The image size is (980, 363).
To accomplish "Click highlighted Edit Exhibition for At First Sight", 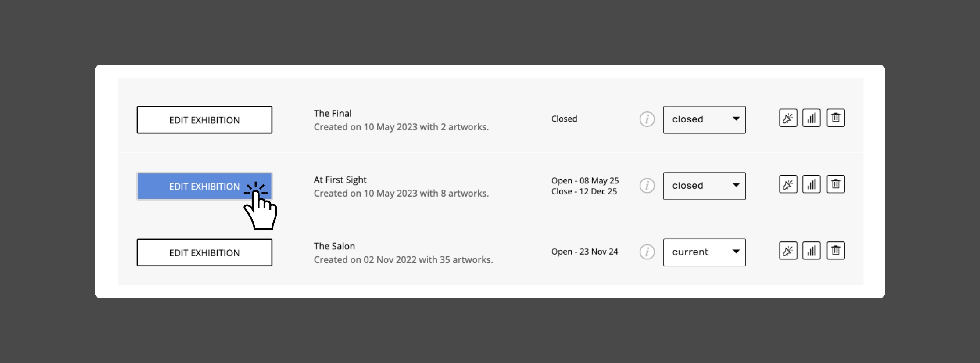I will [x=204, y=186].
